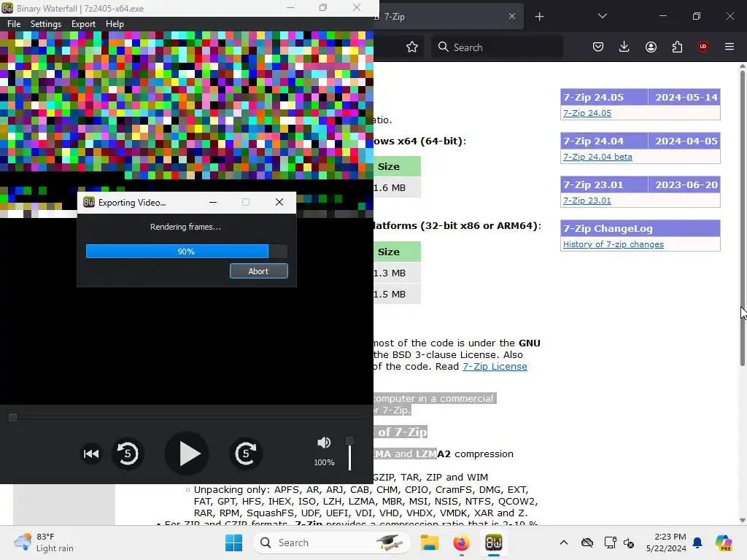Click the cloud sync tray icon
Viewport: 747px width, 560px height.
click(x=587, y=542)
